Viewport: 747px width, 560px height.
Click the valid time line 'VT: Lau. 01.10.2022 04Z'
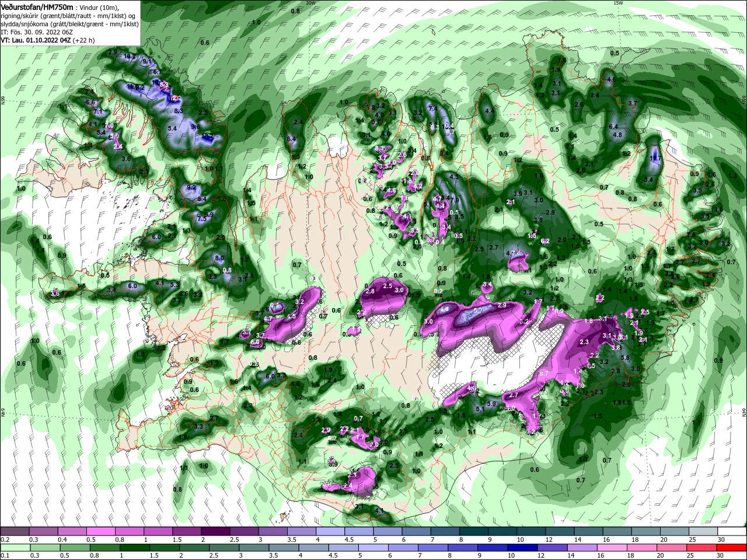[x=36, y=40]
